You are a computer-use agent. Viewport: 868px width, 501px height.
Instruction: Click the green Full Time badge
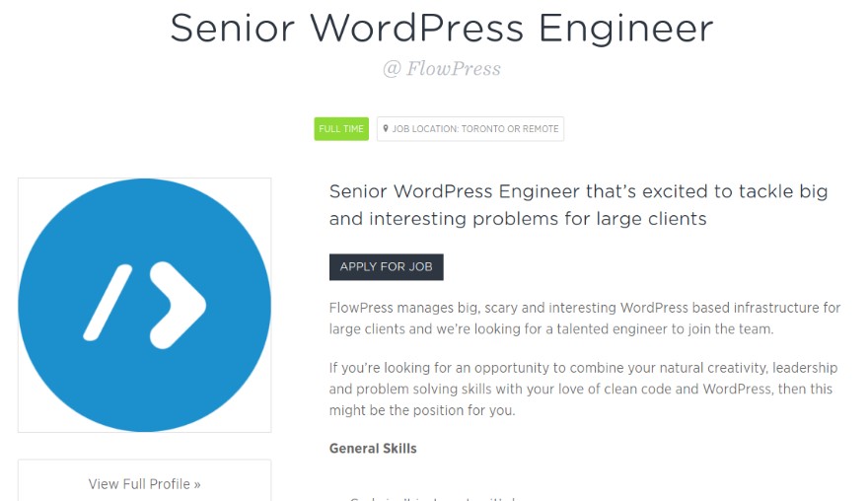[341, 129]
